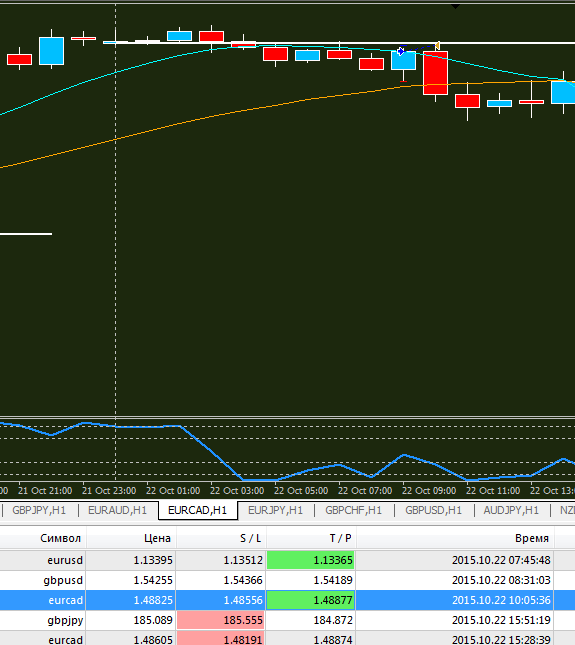Click the large red candle at 09:00
The width and height of the screenshot is (575, 645).
point(436,73)
